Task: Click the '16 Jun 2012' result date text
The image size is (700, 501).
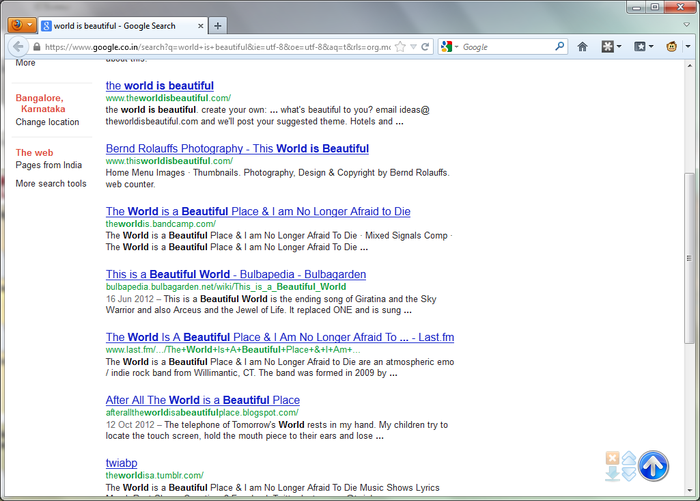Action: [130, 299]
